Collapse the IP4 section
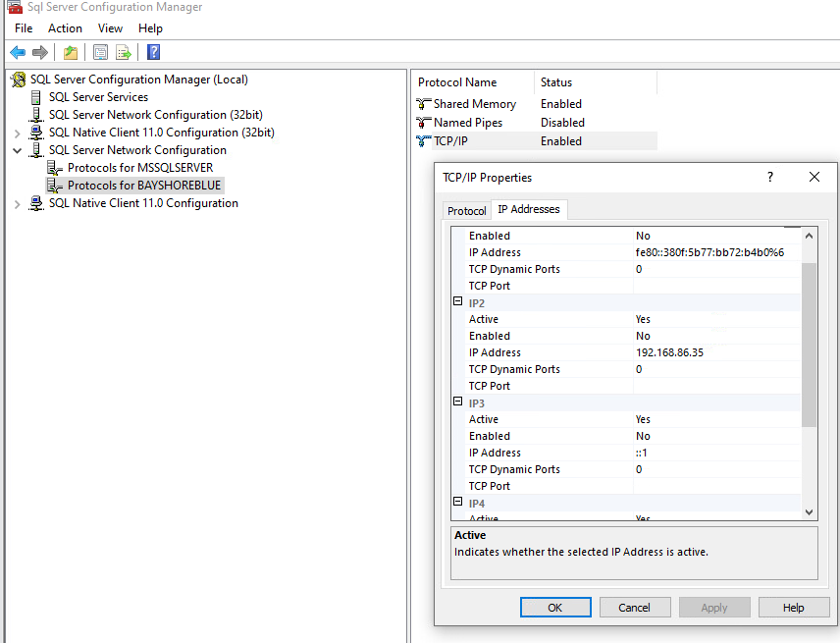 (458, 502)
